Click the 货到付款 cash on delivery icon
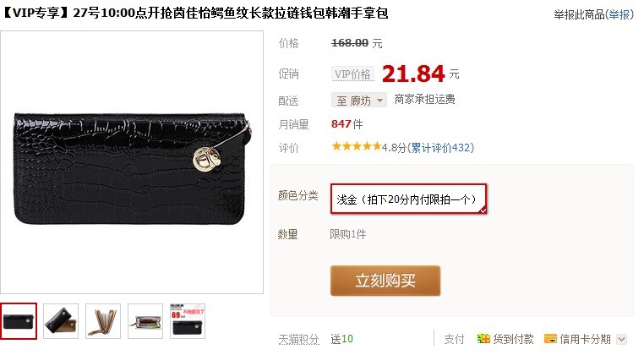Screen dimensions: 644x355 point(483,339)
